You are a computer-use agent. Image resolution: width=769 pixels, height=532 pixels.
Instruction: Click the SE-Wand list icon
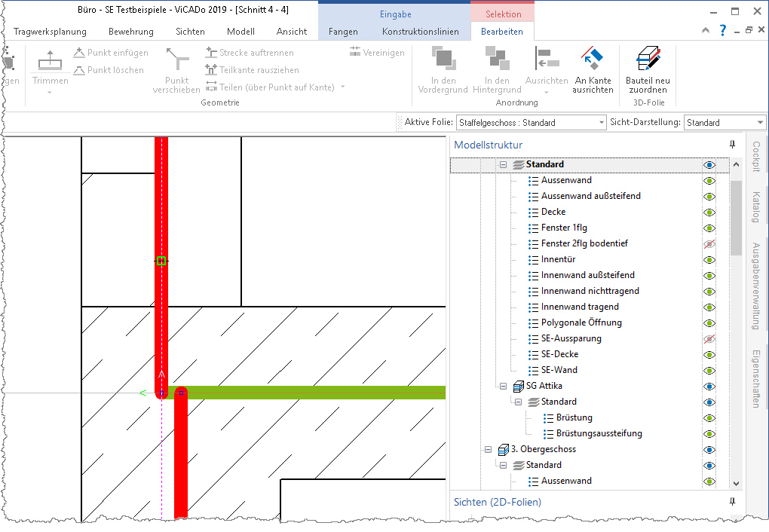(533, 370)
